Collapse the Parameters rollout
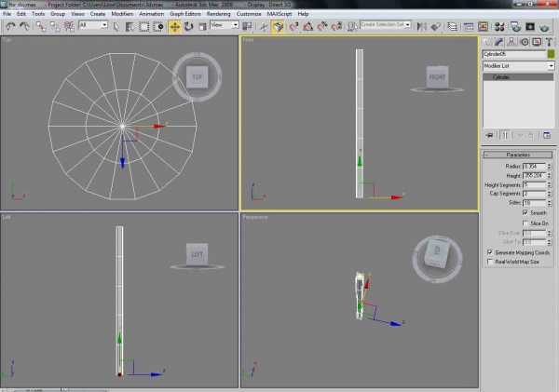The height and width of the screenshot is (392, 559). coord(518,155)
